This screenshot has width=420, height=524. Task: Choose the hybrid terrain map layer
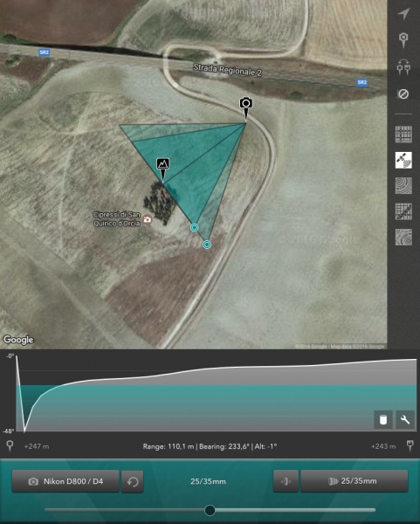coord(403,238)
